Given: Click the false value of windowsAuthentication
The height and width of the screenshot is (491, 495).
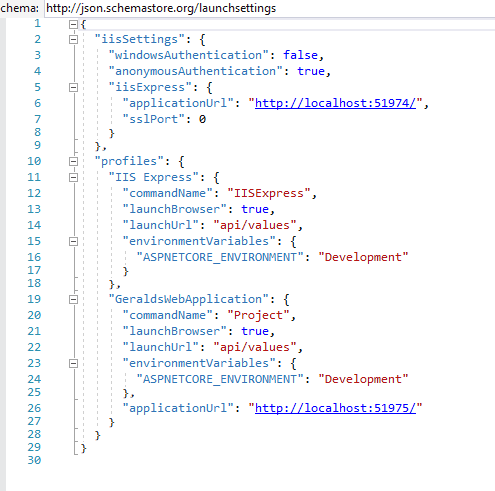Looking at the screenshot, I should [300, 55].
